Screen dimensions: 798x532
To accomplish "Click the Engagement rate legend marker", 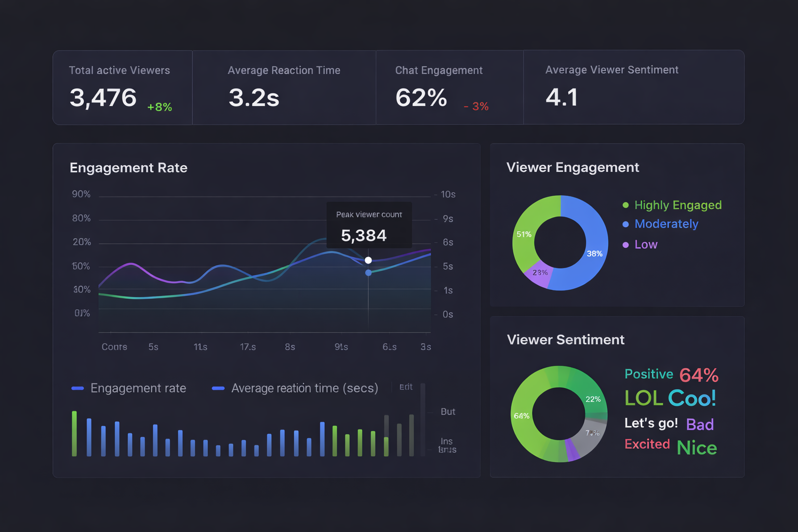I will click(77, 388).
